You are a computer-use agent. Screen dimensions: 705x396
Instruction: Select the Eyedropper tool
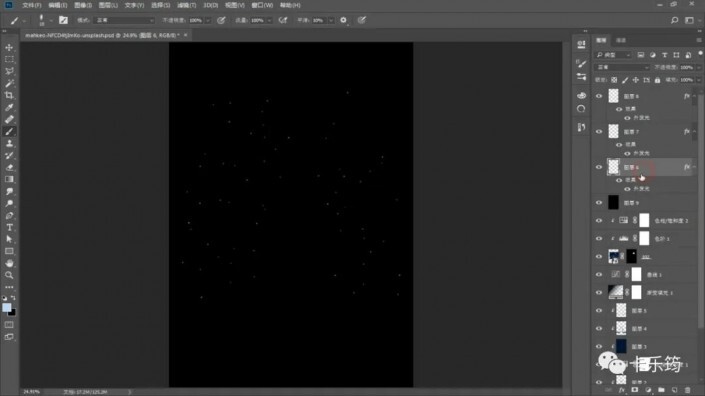(x=9, y=107)
